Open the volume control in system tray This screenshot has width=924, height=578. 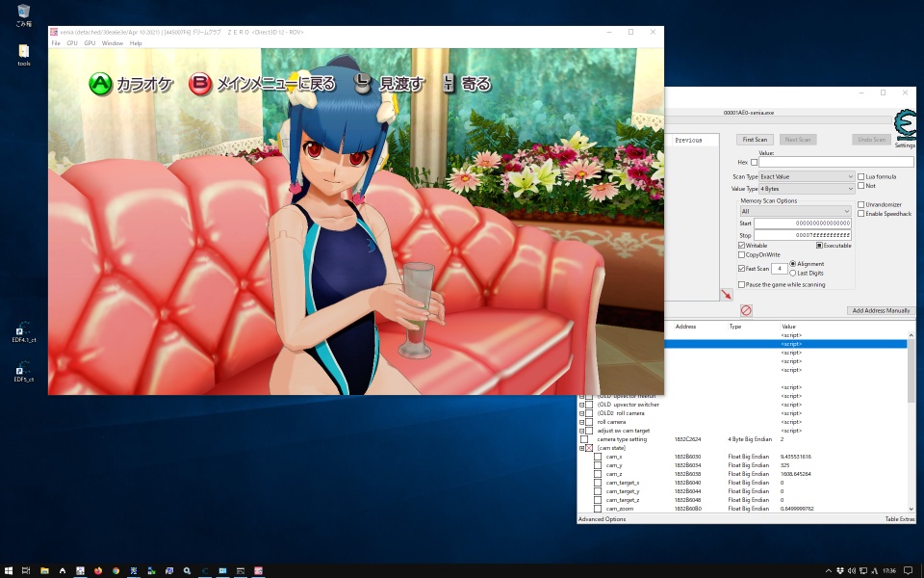click(x=852, y=571)
